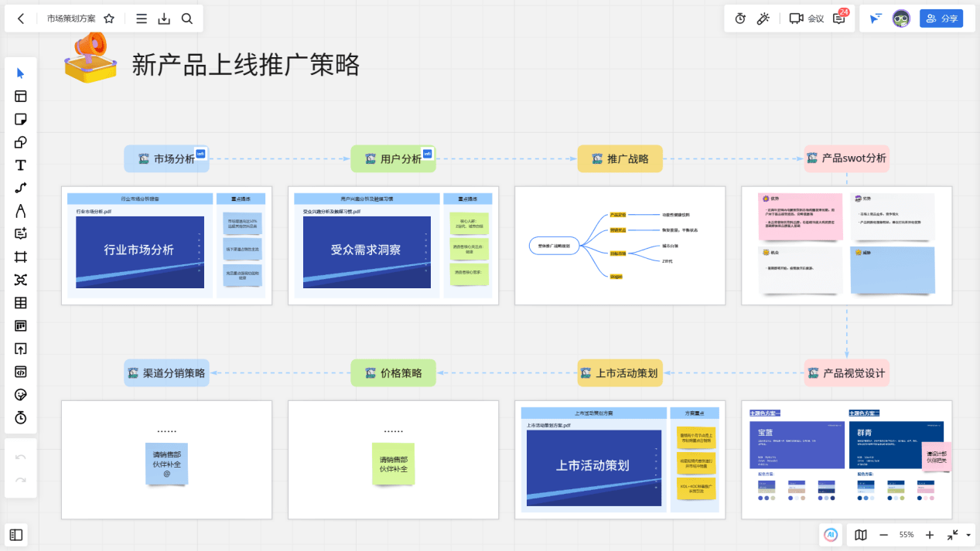Click the 群青 color scheme card
The height and width of the screenshot is (551, 980).
[x=896, y=444]
